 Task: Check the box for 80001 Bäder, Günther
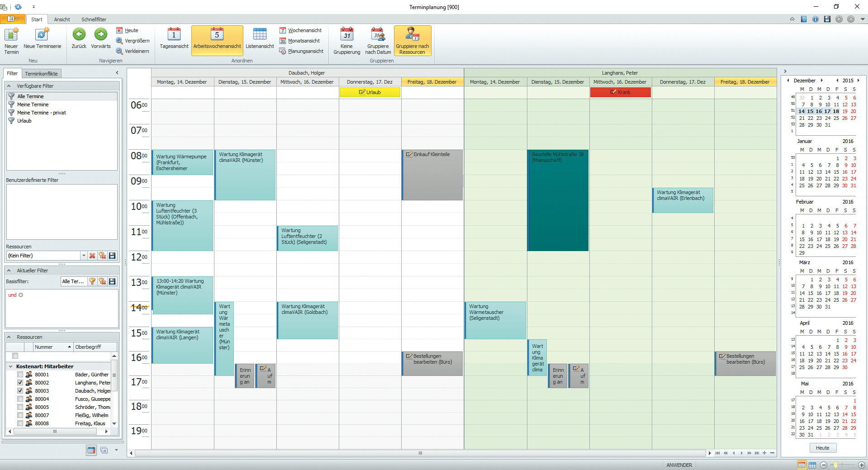[x=20, y=375]
